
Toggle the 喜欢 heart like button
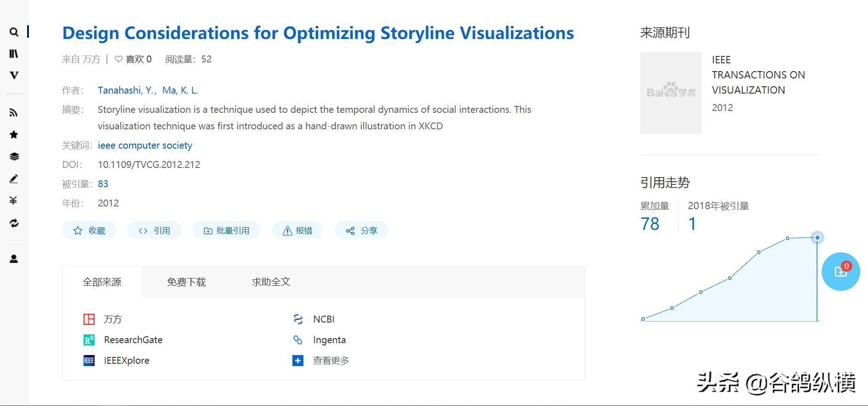[x=119, y=59]
